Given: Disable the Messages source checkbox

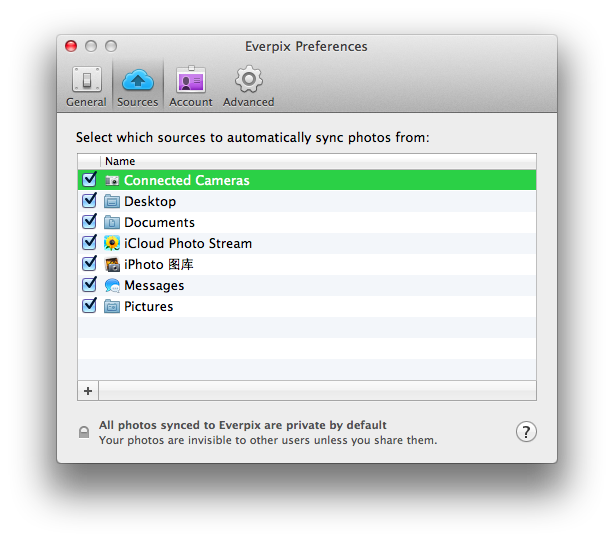Looking at the screenshot, I should 89,285.
